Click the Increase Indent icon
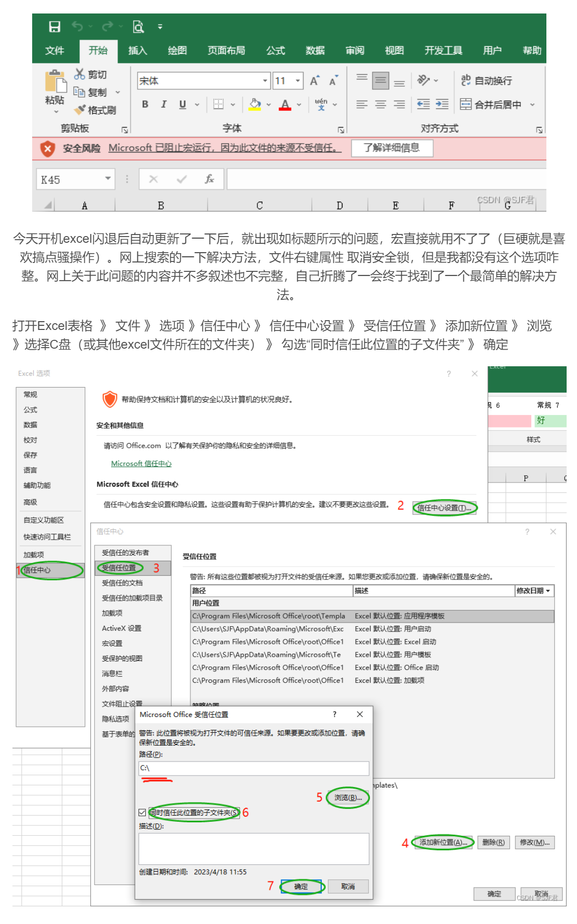 (442, 104)
